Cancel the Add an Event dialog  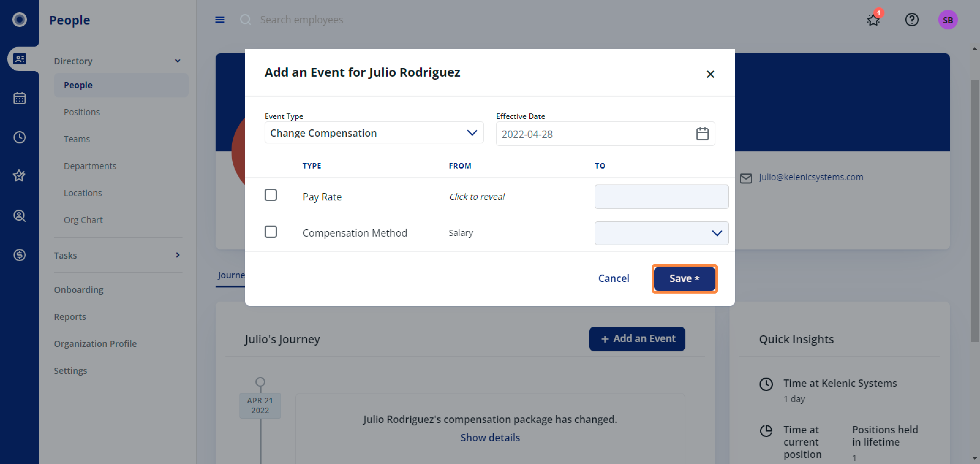point(614,279)
